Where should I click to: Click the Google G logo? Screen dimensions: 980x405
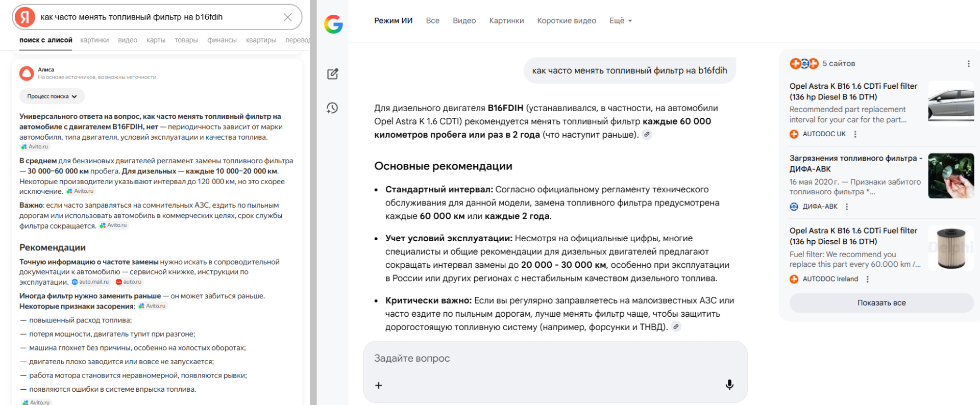click(x=333, y=25)
